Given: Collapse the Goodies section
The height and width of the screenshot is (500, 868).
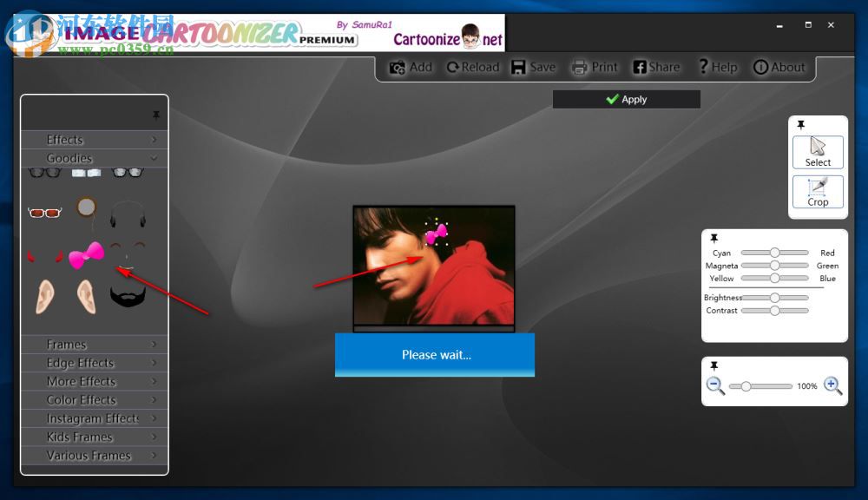Looking at the screenshot, I should pos(94,158).
